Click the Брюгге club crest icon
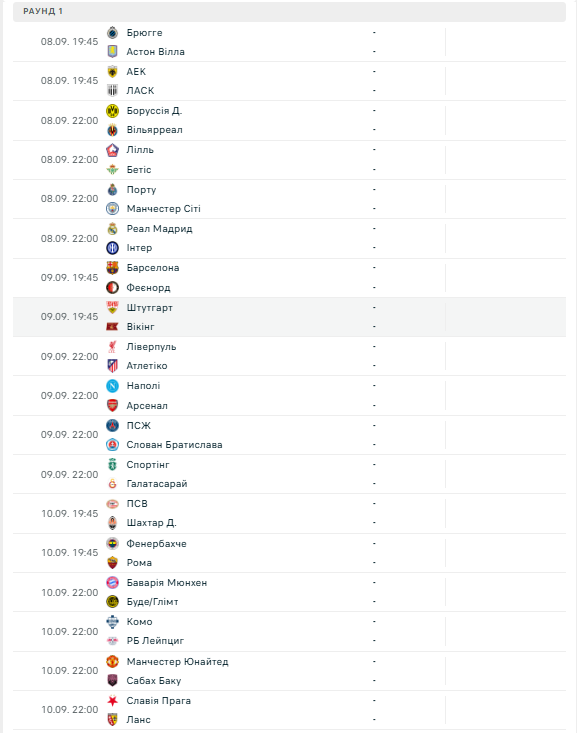Image resolution: width=577 pixels, height=733 pixels. 112,33
